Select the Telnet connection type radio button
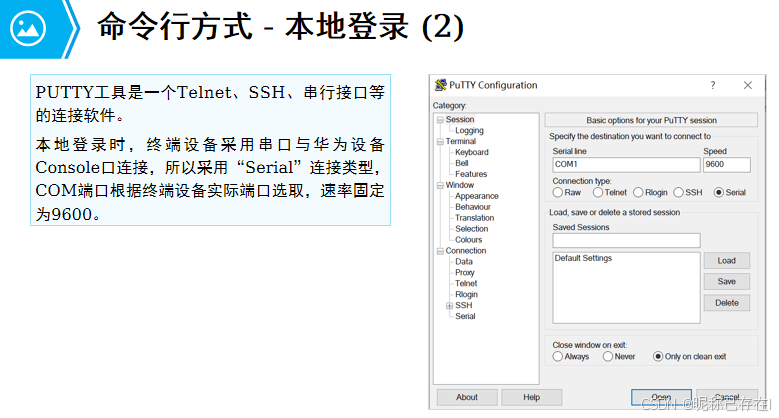Image resolution: width=779 pixels, height=418 pixels. pyautogui.click(x=598, y=192)
